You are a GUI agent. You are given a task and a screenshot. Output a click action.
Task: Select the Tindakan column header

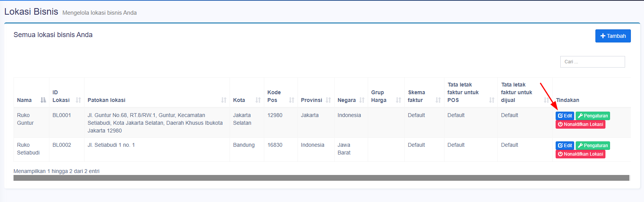[592, 93]
